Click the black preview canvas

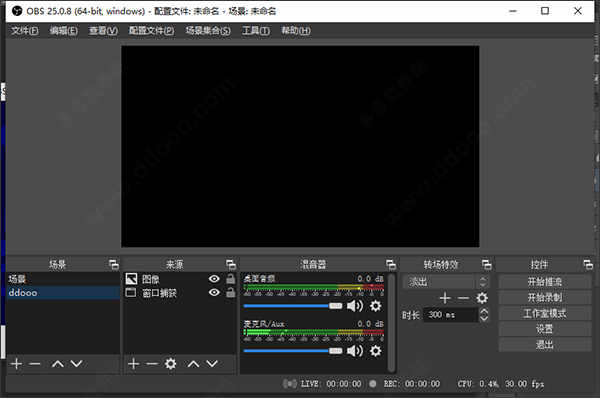click(x=300, y=146)
